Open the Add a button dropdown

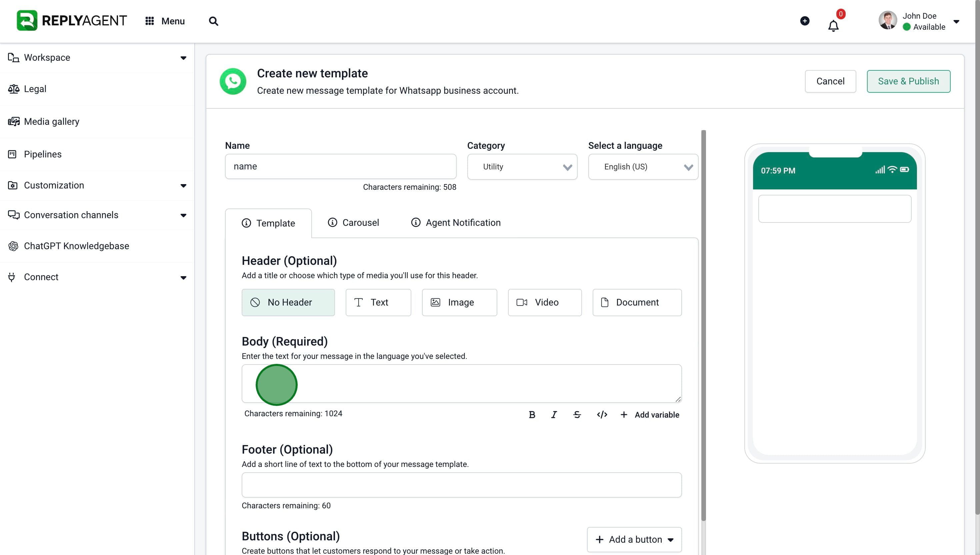[x=634, y=539]
